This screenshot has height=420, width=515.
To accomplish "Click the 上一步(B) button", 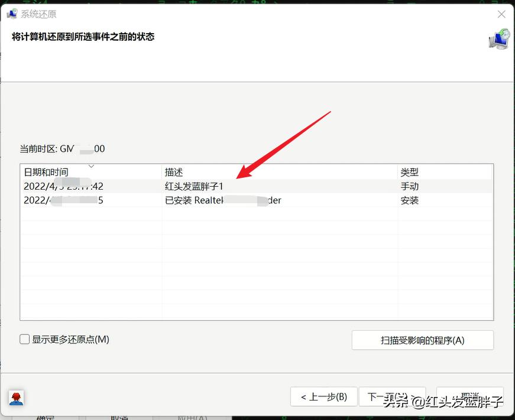I will pos(323,396).
